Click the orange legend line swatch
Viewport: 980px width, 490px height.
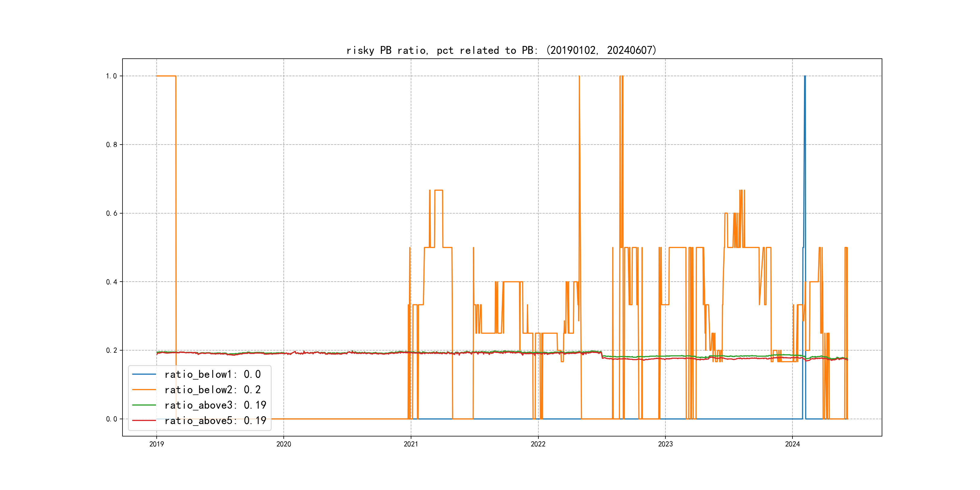click(x=144, y=390)
